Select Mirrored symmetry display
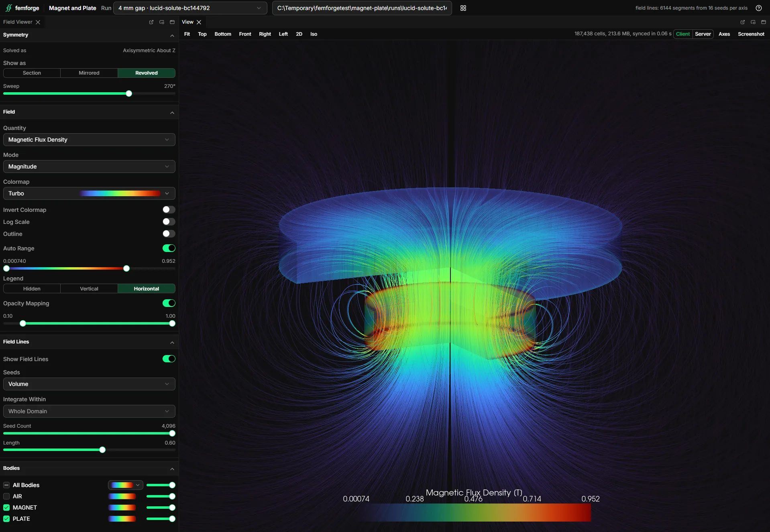The height and width of the screenshot is (532, 770). click(x=89, y=73)
